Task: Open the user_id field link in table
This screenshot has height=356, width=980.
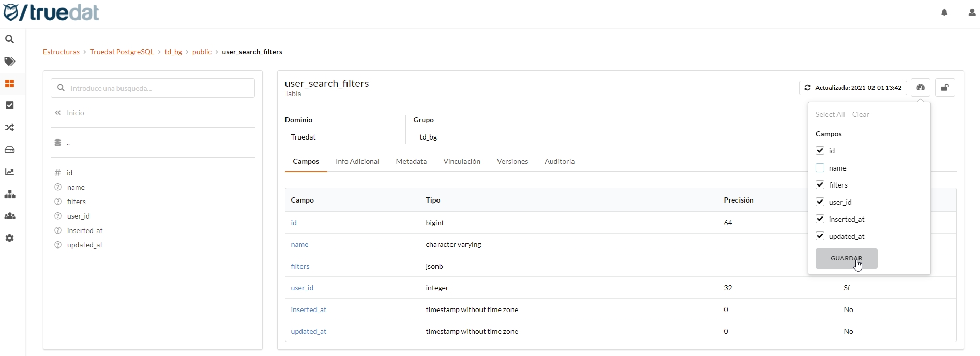Action: point(302,288)
